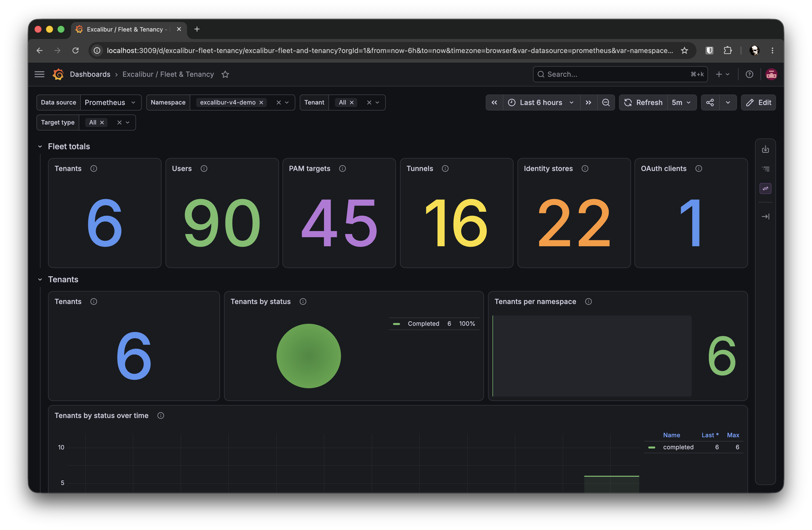
Task: Show info for Users panel
Action: (204, 168)
